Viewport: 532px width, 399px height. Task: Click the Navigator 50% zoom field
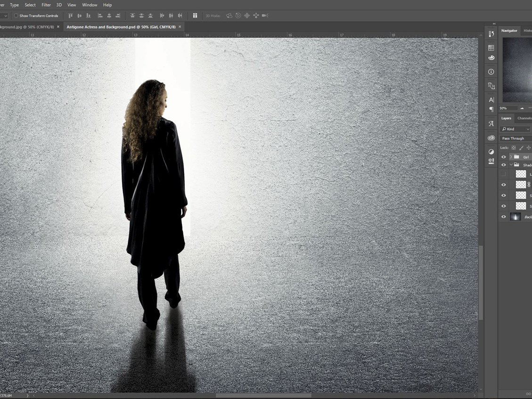pos(508,108)
